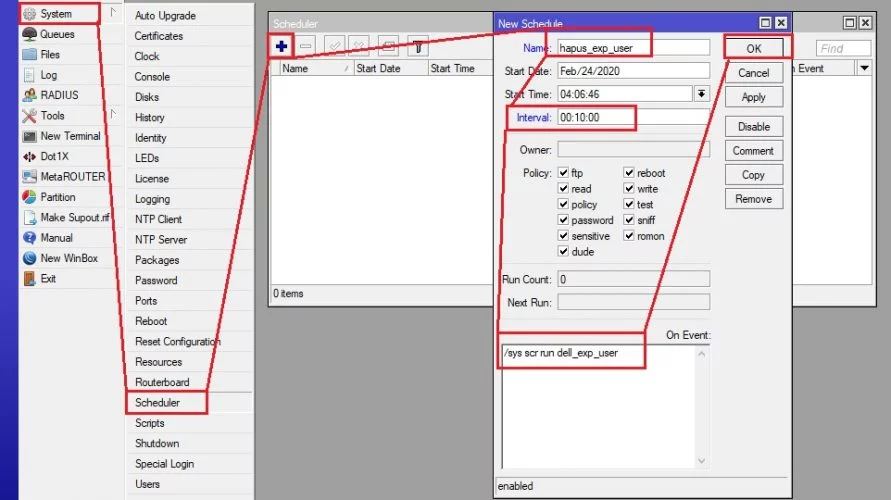Click OK in New Schedule dialog
Image resolution: width=891 pixels, height=500 pixels.
pyautogui.click(x=754, y=49)
